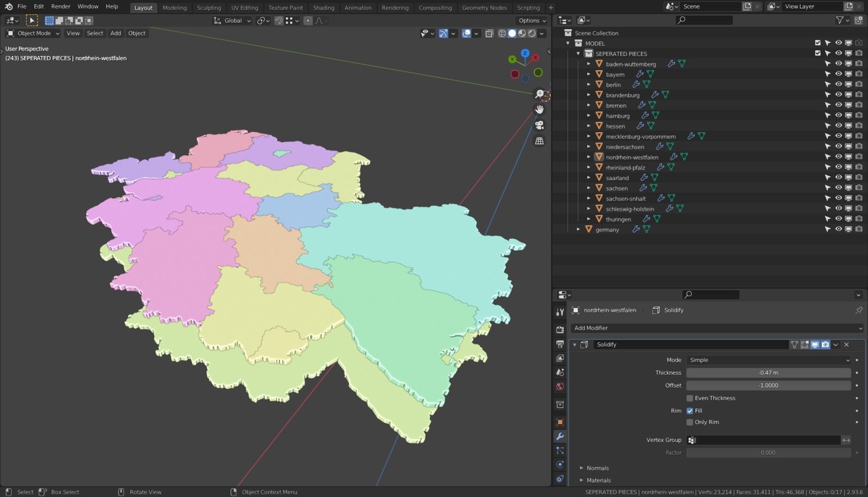Screen dimensions: 868x497
Task: Switch to the Shading workspace tab
Action: tap(324, 8)
